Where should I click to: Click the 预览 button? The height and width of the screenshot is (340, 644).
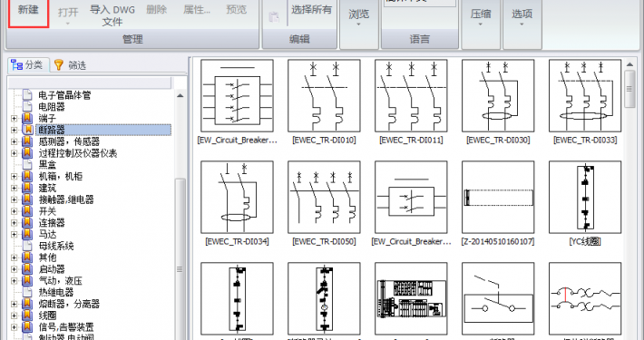(236, 10)
